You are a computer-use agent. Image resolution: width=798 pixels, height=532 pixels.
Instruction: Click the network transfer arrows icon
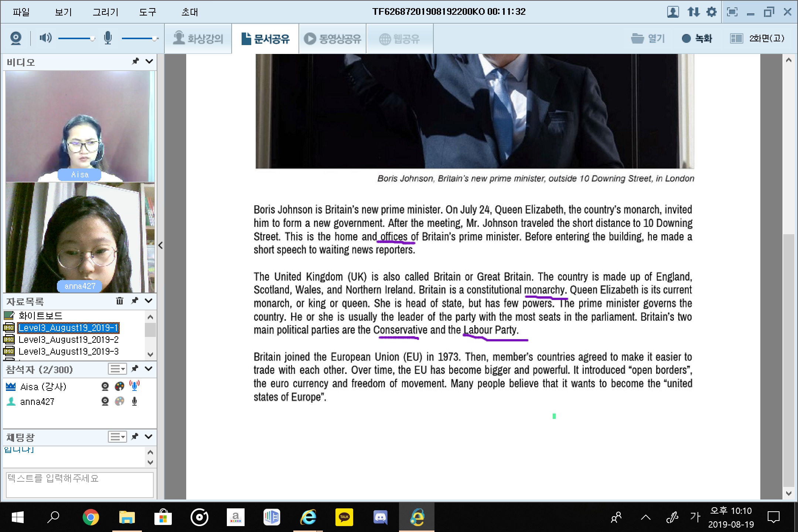coord(693,12)
